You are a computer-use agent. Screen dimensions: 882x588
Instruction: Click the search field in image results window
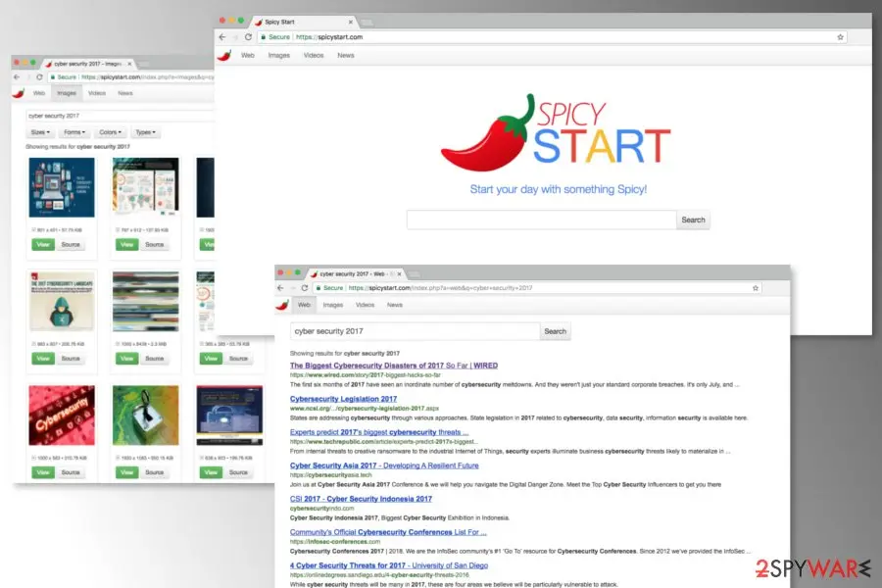pos(120,116)
